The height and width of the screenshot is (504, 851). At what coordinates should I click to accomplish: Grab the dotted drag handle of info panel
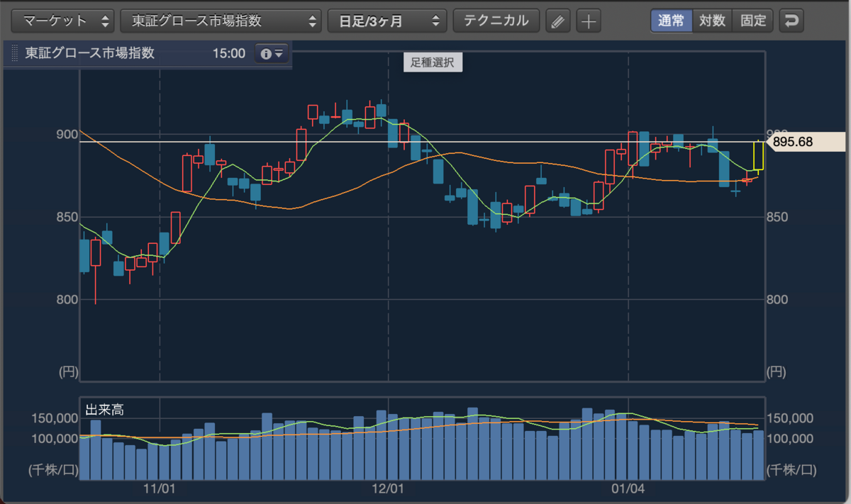[x=14, y=54]
